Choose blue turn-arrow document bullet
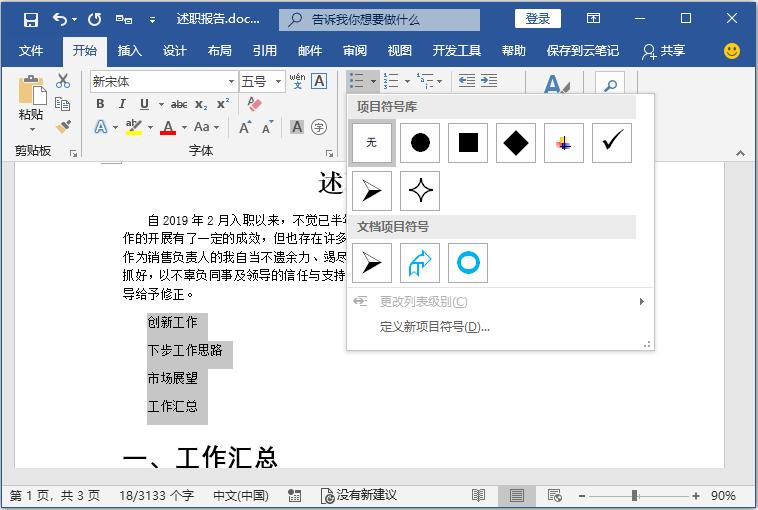758x510 pixels. click(420, 263)
